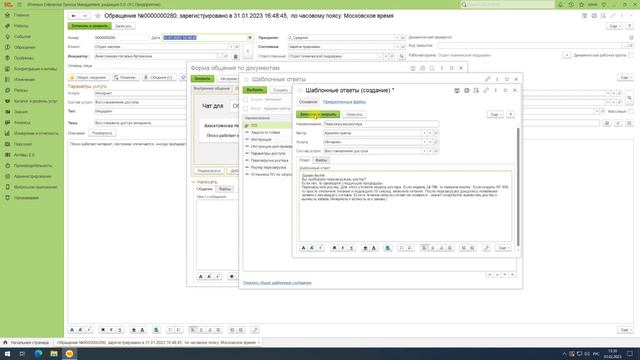Insert hyperlink via template answer editor toolbar
The width and height of the screenshot is (640, 360).
(486, 248)
